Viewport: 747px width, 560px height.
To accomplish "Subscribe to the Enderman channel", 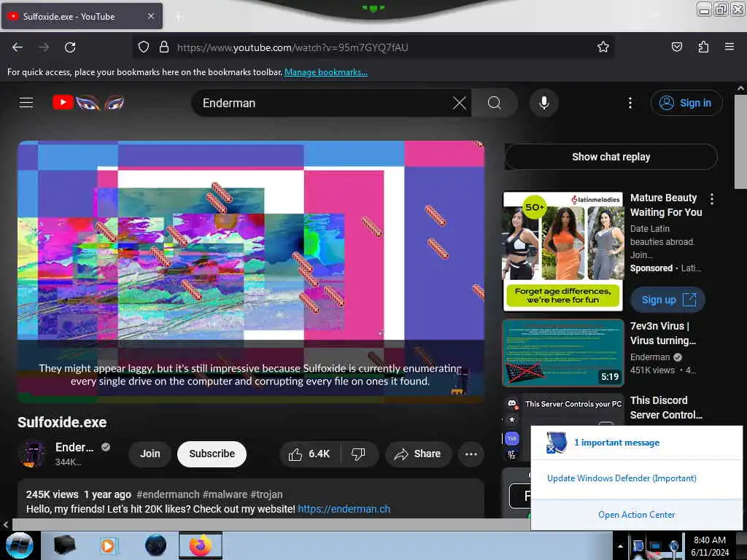I will [212, 454].
